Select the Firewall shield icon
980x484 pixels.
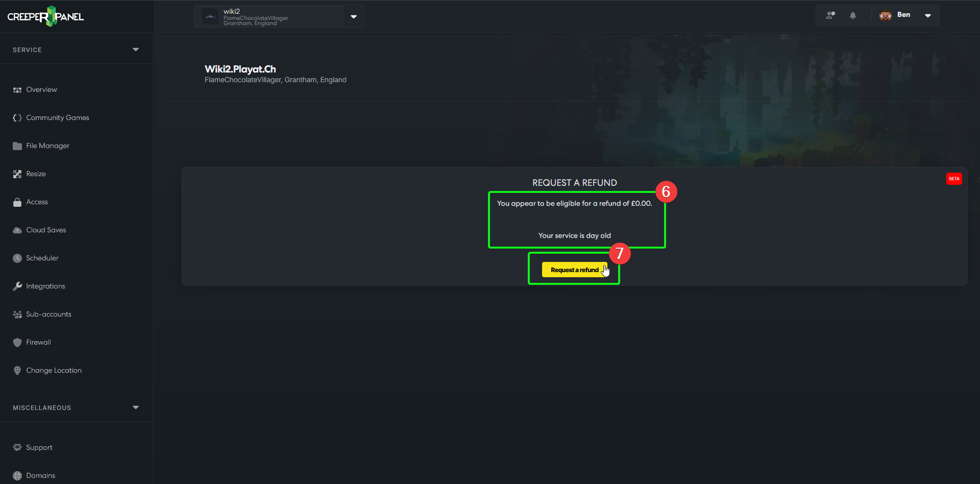[17, 343]
